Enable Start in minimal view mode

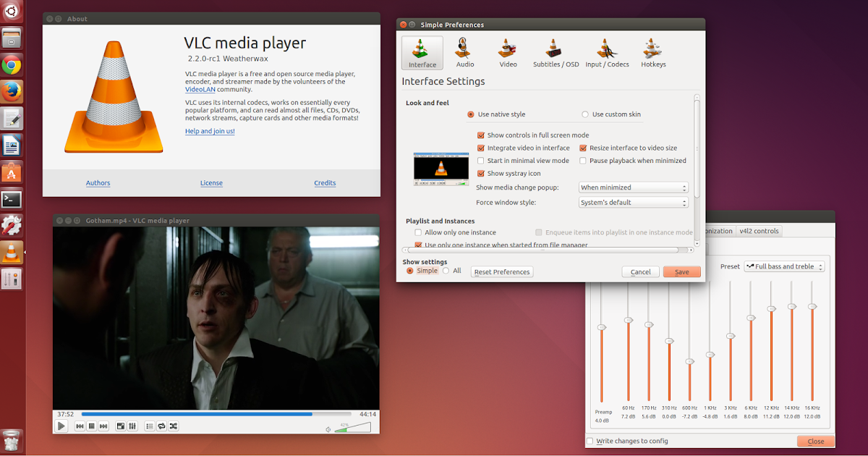481,161
